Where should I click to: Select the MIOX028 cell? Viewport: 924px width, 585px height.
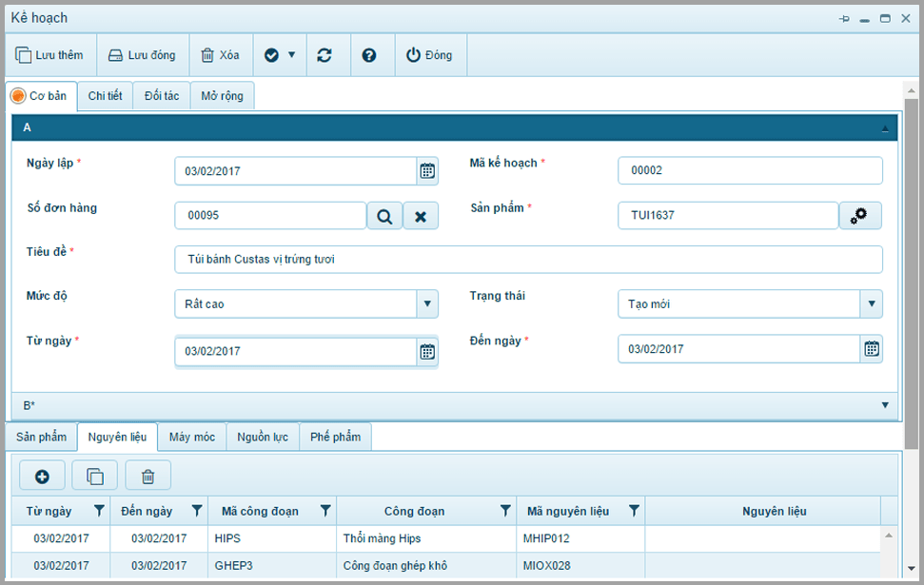[580, 566]
